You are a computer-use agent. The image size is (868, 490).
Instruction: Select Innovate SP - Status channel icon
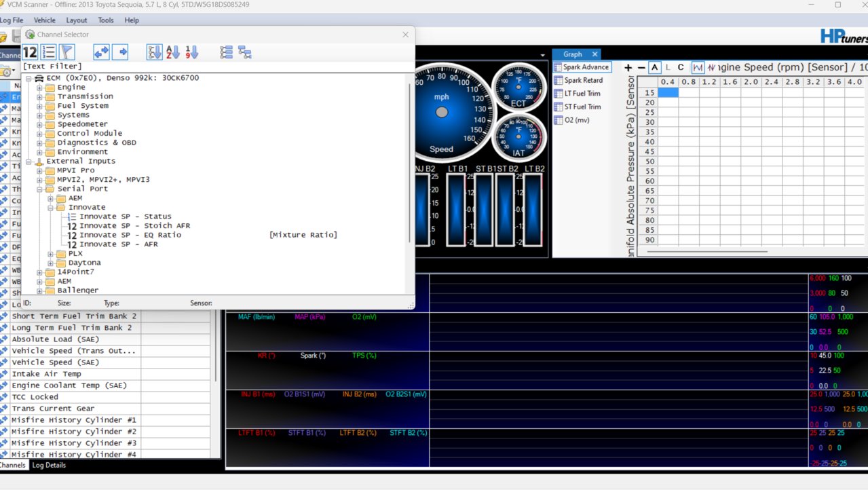72,216
